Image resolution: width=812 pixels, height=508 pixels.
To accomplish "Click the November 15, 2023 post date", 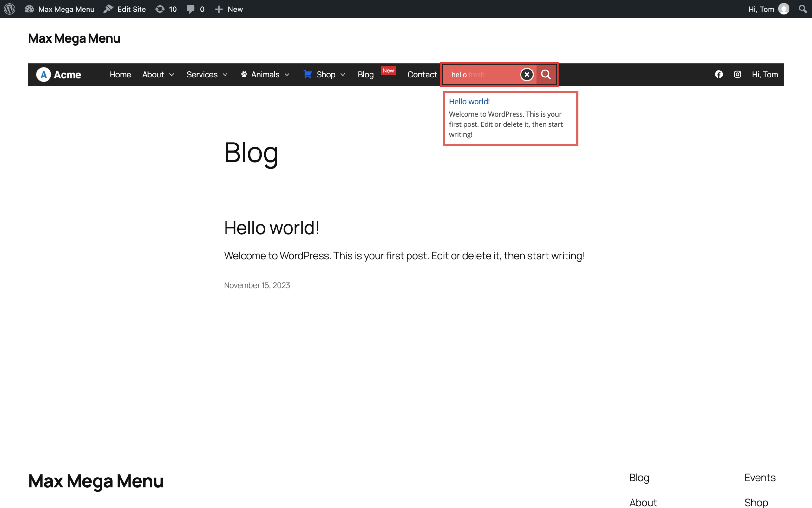I will pyautogui.click(x=257, y=285).
